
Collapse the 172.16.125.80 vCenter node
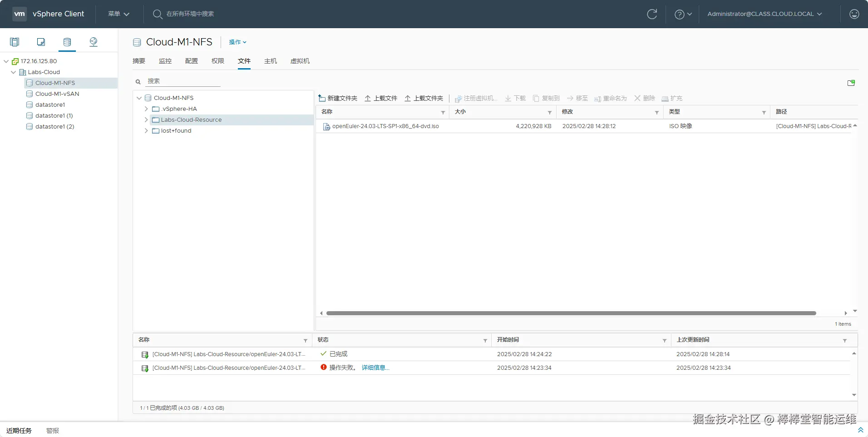(6, 61)
